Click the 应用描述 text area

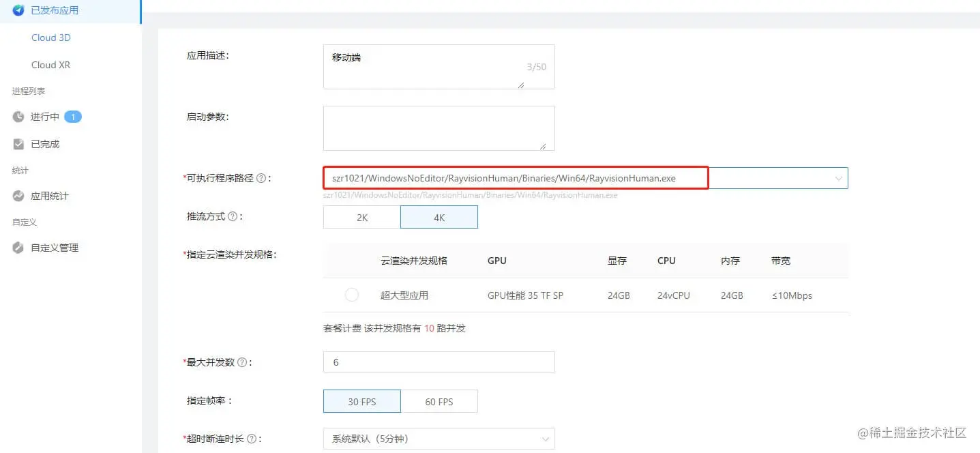point(439,67)
